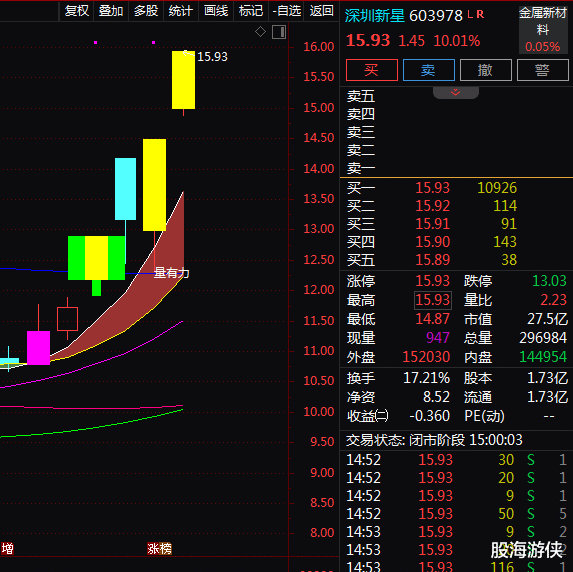Expand the sell orders chevron handle
573x572 pixels.
click(x=455, y=92)
